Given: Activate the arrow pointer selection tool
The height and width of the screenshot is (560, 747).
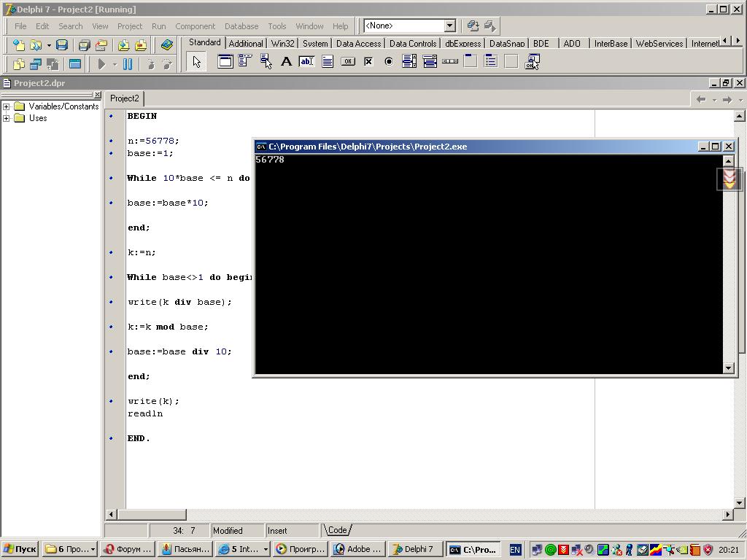Looking at the screenshot, I should [x=196, y=62].
